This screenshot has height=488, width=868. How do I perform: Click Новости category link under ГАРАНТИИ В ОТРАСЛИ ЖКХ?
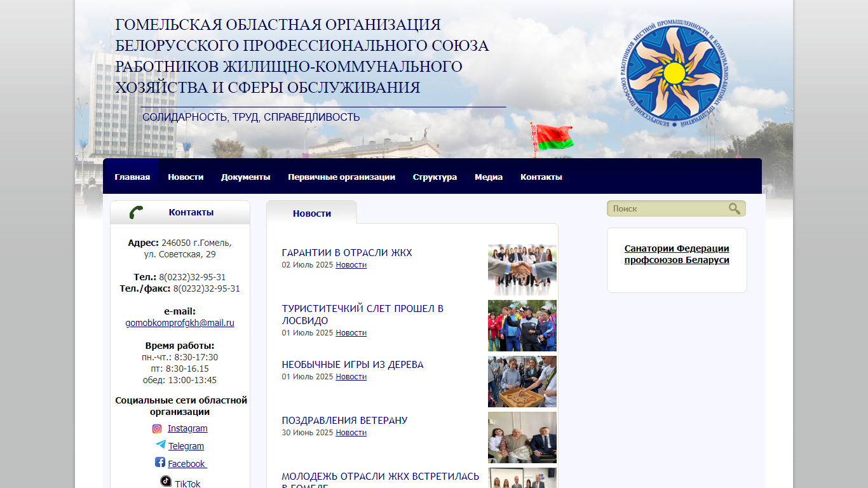coord(351,265)
